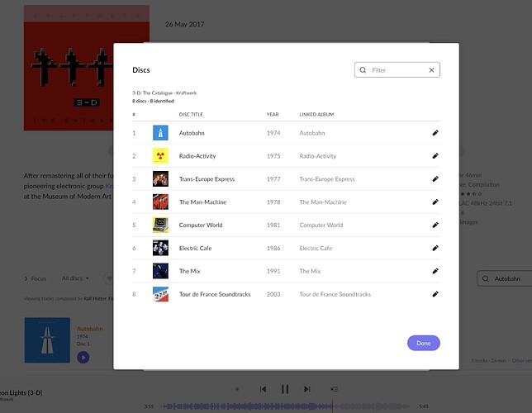Select disc title Trans-Europe Express
The height and width of the screenshot is (413, 532).
[x=207, y=179]
